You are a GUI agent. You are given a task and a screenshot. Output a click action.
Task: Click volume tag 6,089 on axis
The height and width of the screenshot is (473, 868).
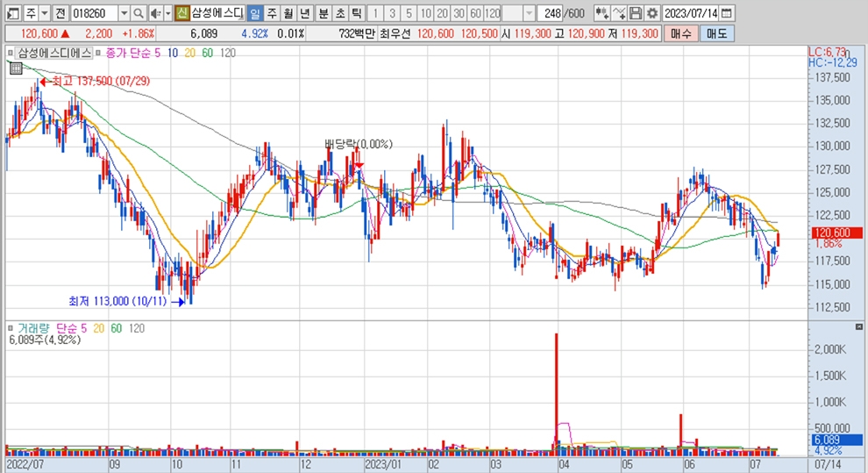[x=837, y=440]
